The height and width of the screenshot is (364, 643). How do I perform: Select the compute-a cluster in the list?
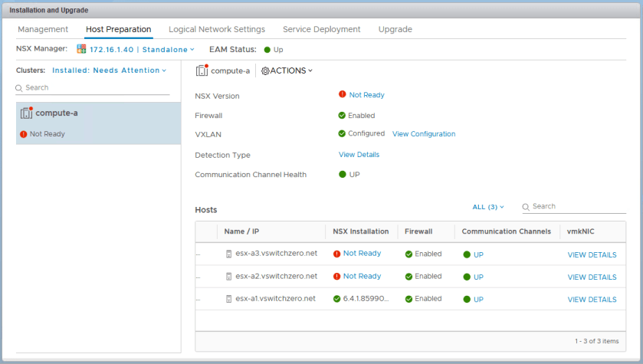[x=98, y=123]
